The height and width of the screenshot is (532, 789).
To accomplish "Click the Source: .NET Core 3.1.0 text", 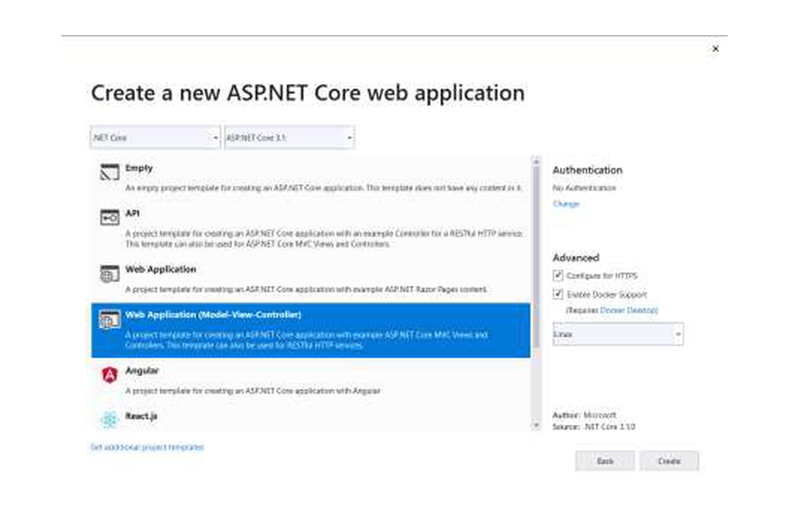I will coord(594,427).
